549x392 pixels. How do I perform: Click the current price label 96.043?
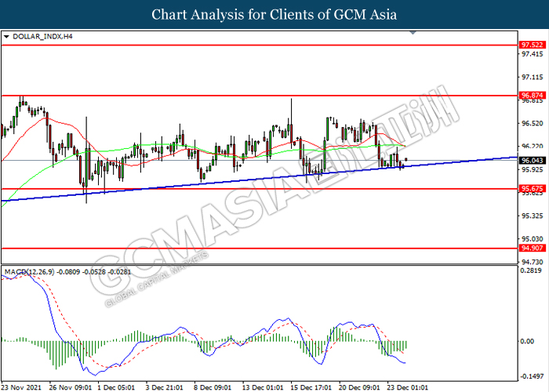(x=533, y=160)
